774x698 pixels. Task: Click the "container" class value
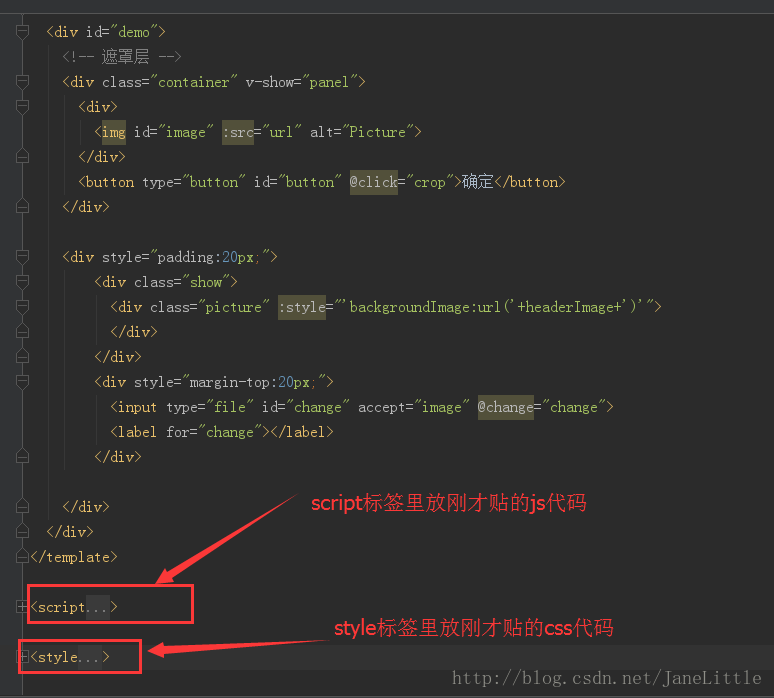[x=194, y=82]
